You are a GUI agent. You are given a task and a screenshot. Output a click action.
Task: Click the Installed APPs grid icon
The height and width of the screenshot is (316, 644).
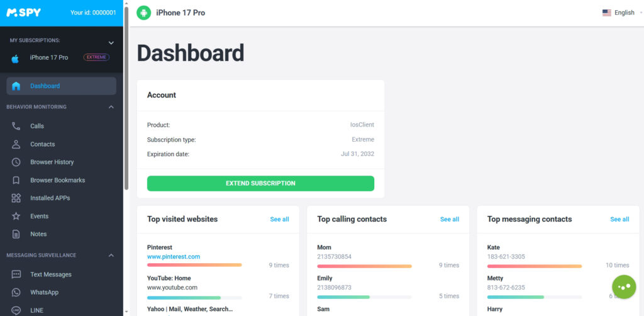tap(16, 198)
